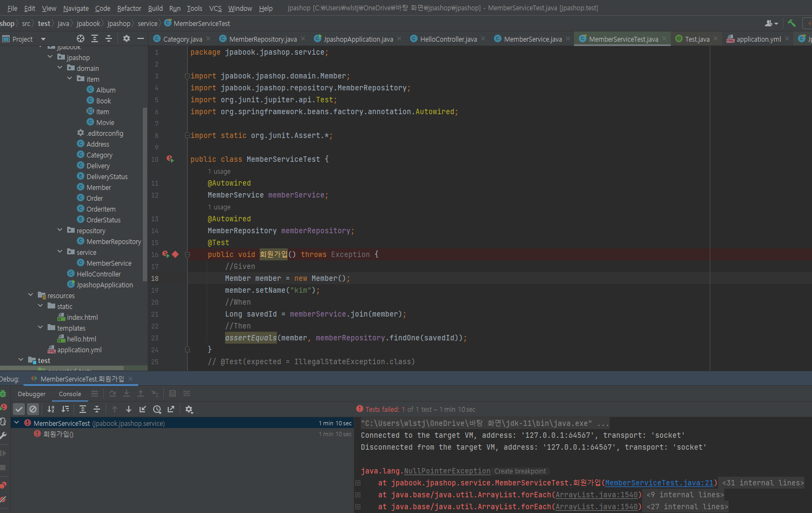Screen dimensions: 812x513
Task: Collapse the domain folder
Action: (x=60, y=68)
